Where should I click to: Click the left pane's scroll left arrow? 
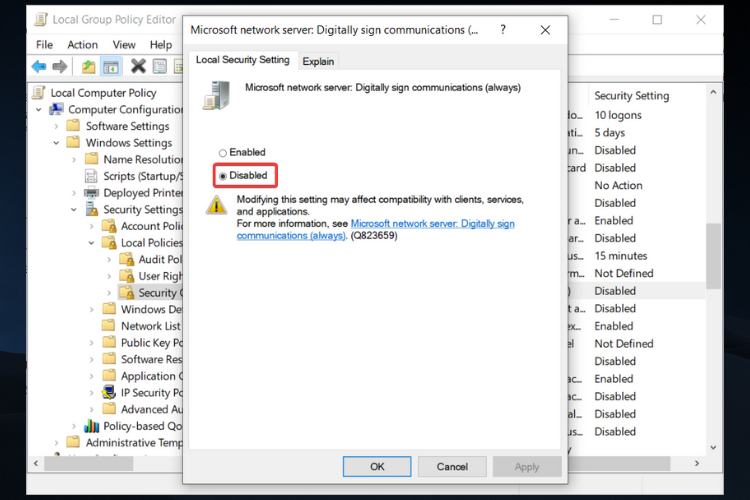pos(36,463)
